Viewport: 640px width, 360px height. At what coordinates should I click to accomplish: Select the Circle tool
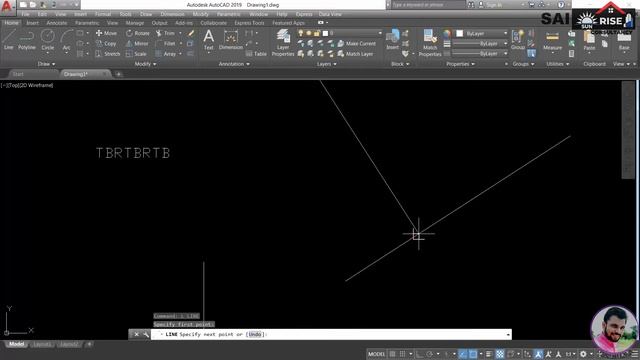[48, 40]
